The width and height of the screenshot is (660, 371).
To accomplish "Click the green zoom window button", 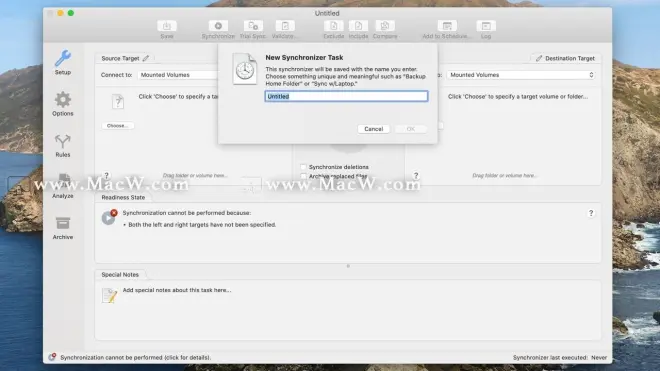I will click(71, 13).
